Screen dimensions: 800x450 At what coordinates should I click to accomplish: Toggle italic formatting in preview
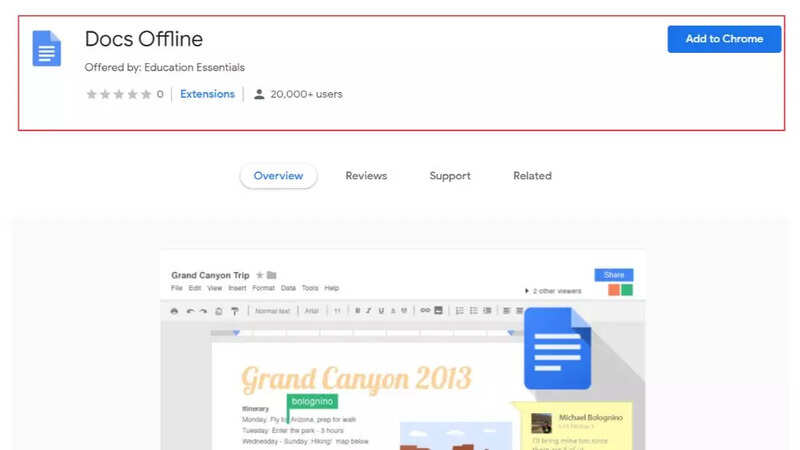[x=368, y=311]
